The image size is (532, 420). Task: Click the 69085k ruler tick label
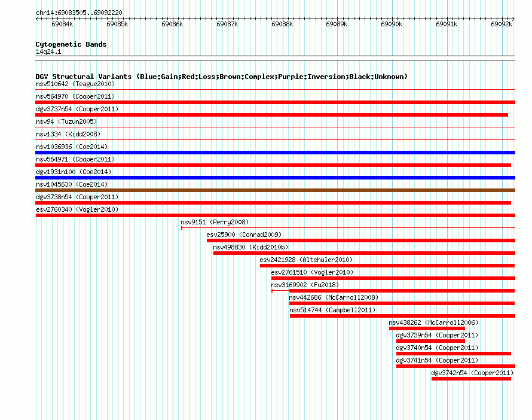coord(117,24)
